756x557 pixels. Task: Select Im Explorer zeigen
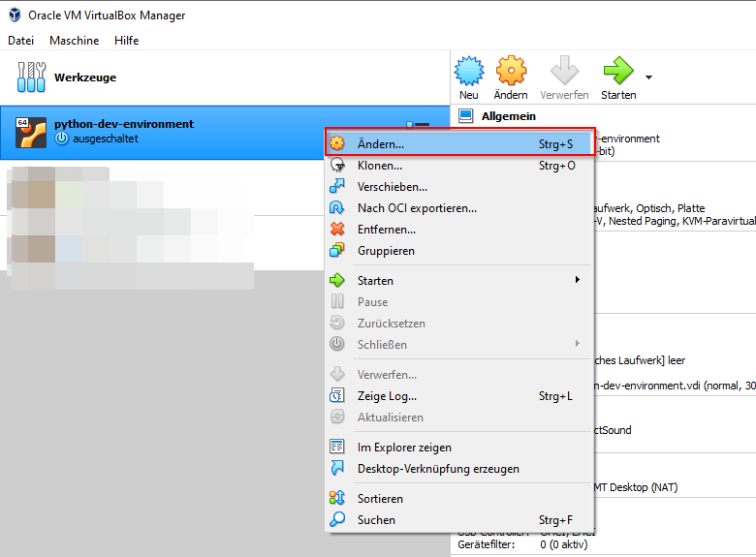pyautogui.click(x=459, y=448)
